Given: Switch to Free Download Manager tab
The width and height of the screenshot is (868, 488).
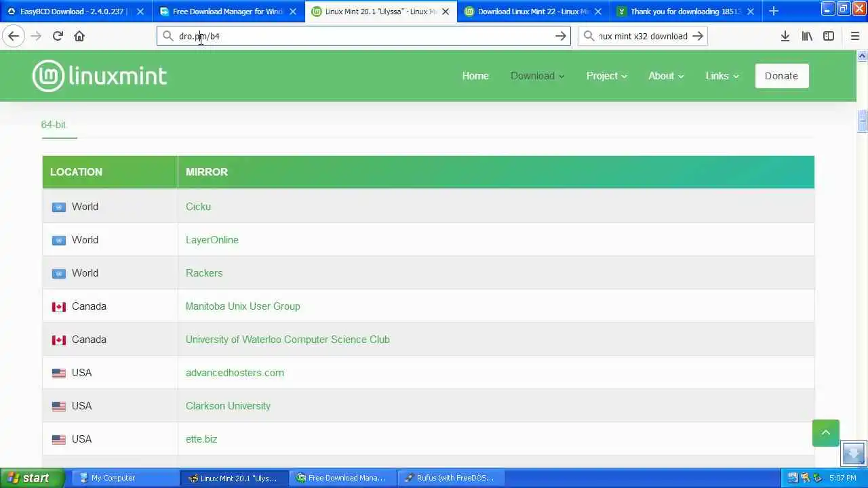Looking at the screenshot, I should coord(227,12).
